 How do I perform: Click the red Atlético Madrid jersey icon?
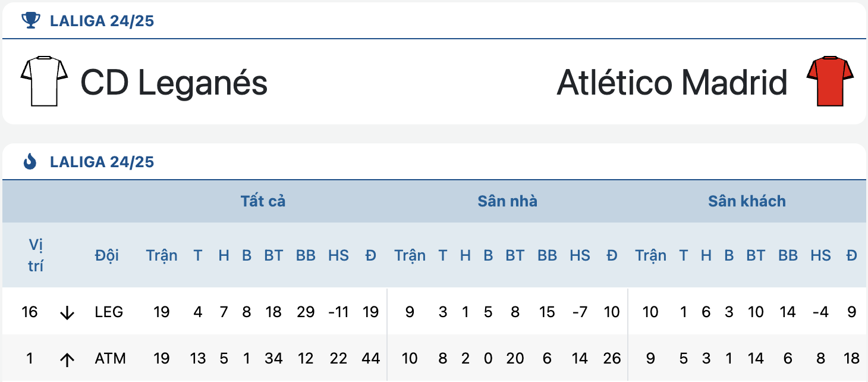(830, 82)
